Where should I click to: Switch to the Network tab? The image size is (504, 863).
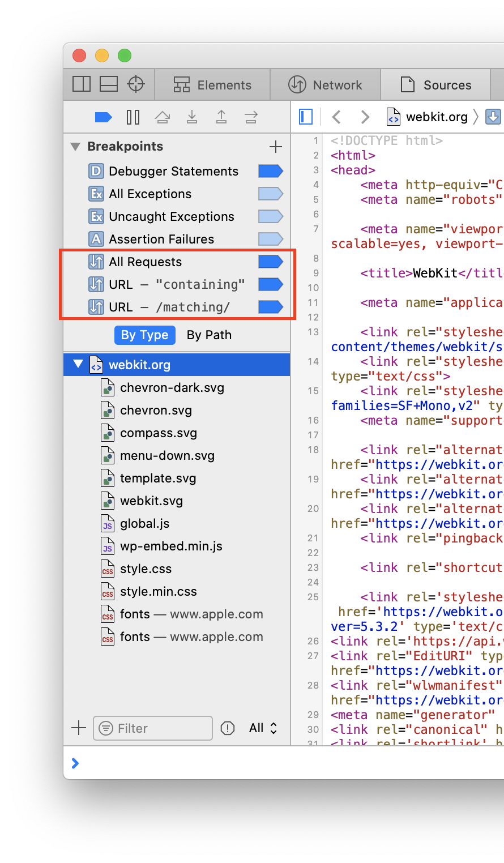pos(326,85)
